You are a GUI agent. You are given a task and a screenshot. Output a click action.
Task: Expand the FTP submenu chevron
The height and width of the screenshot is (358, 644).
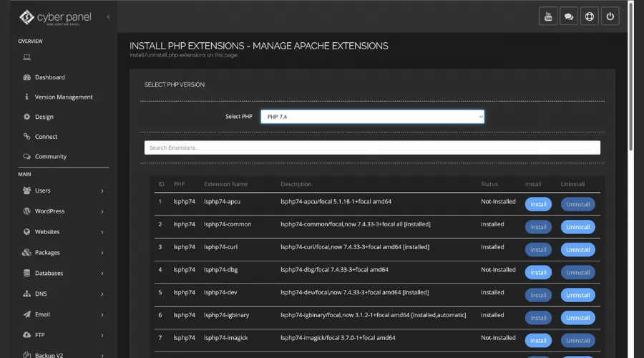point(102,335)
